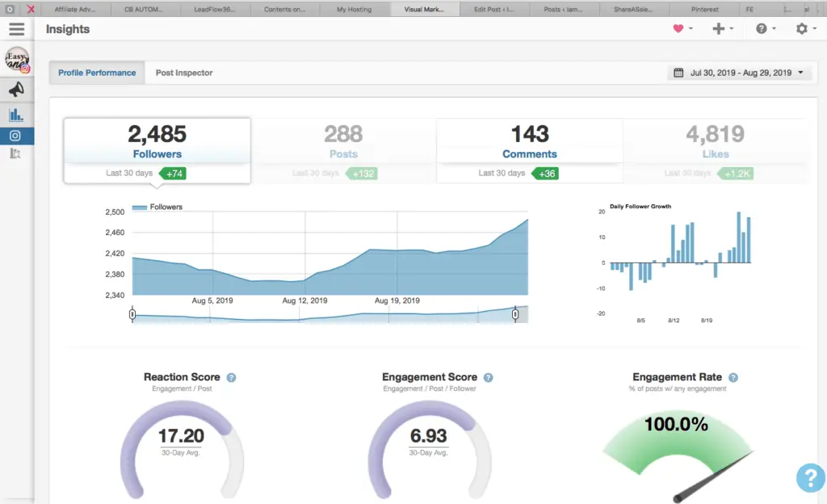Switch to the LeadFlow36... browser tab
This screenshot has width=827, height=504.
coord(215,9)
